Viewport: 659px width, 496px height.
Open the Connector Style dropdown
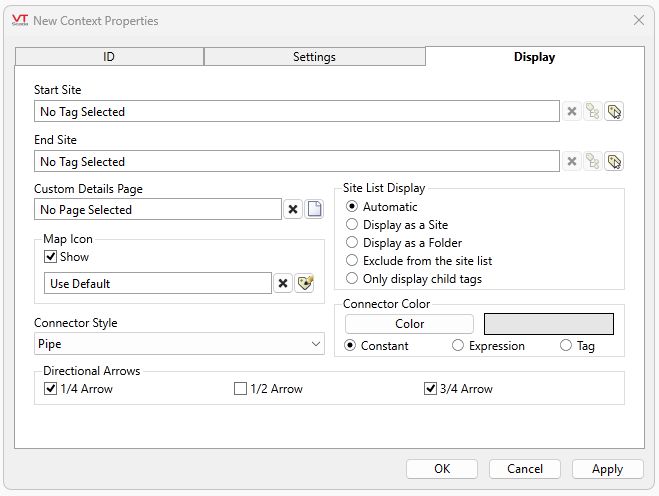coord(179,344)
